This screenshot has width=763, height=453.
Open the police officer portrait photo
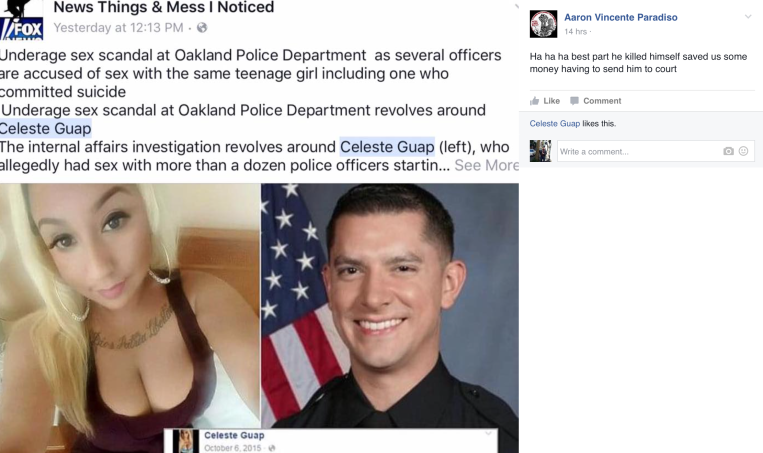[x=390, y=306]
